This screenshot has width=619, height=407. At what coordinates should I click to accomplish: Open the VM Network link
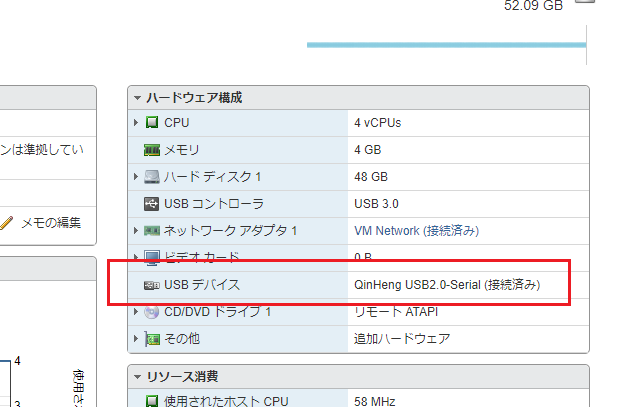(x=390, y=231)
